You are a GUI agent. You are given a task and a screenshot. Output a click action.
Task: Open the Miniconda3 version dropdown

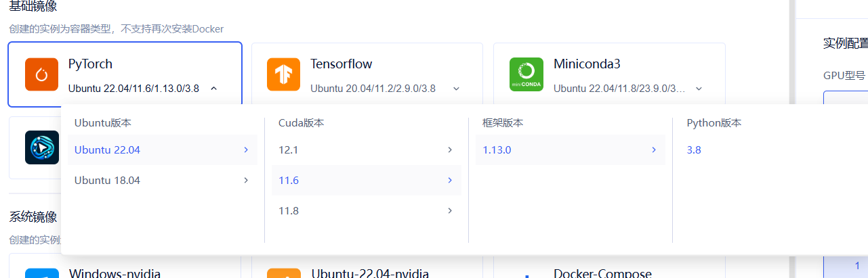[x=699, y=89]
